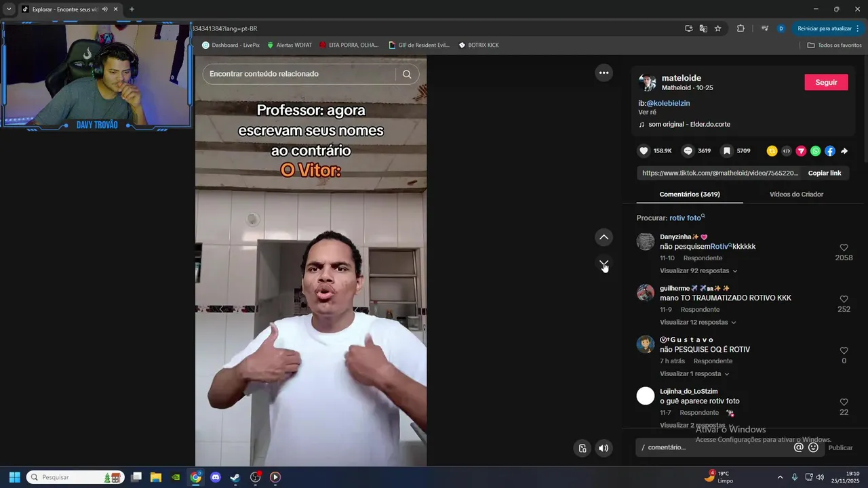Click search magnifier in related content bar
Image resolution: width=868 pixels, height=488 pixels.
click(407, 74)
